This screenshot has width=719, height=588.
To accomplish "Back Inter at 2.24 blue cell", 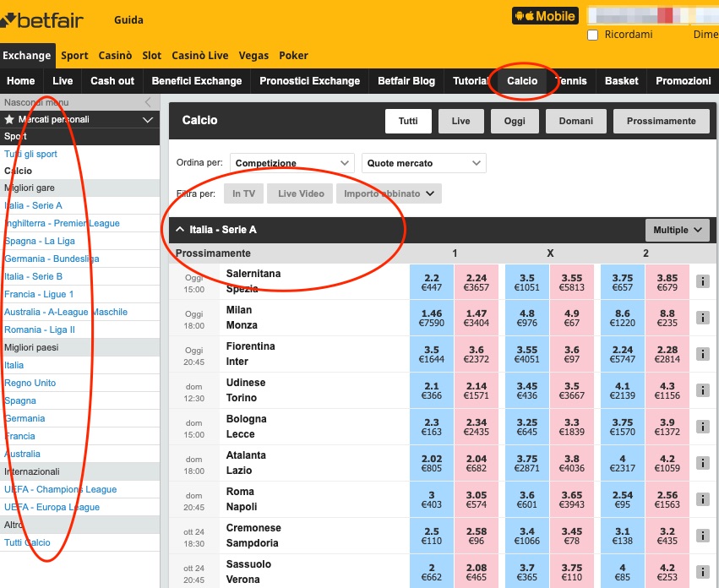I will [x=622, y=354].
